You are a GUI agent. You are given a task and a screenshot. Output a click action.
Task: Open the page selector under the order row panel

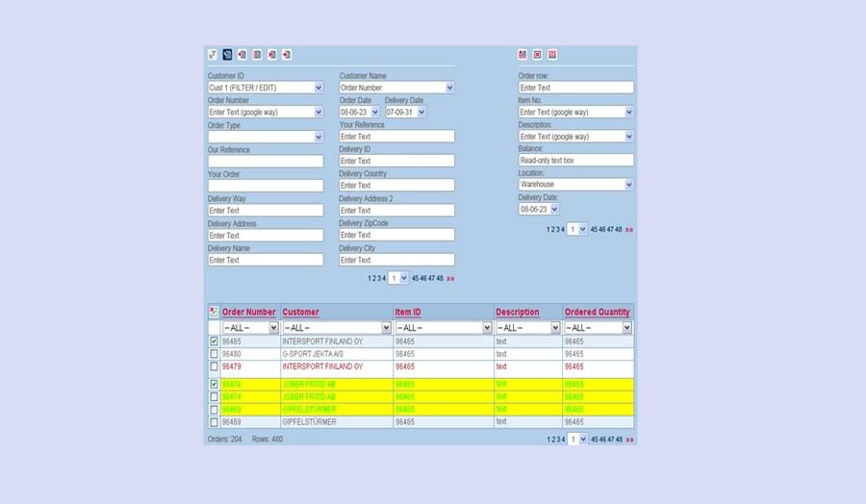coord(577,229)
